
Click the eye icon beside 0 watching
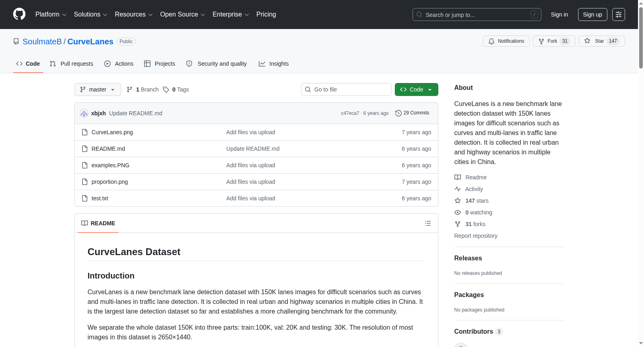point(458,212)
